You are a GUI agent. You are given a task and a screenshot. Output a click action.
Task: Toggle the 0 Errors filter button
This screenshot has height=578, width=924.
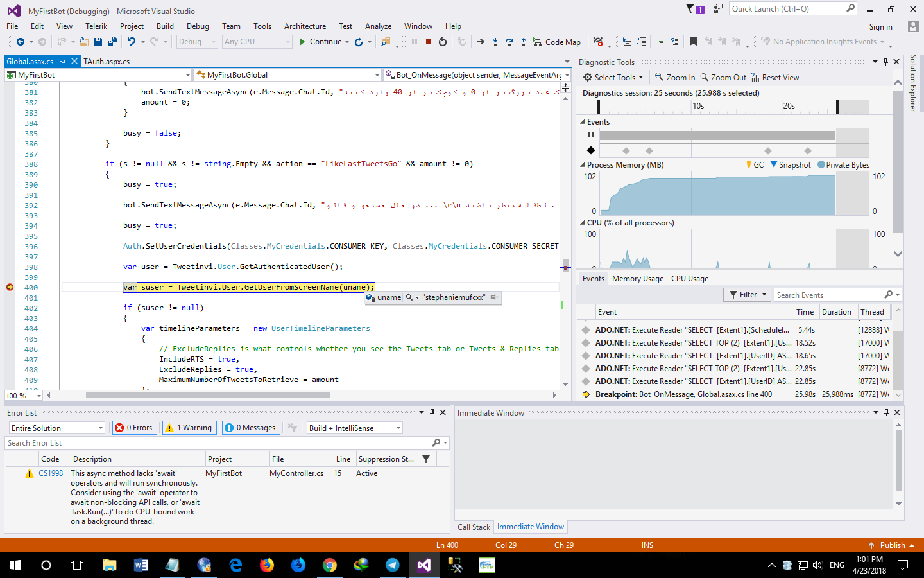[x=134, y=427]
